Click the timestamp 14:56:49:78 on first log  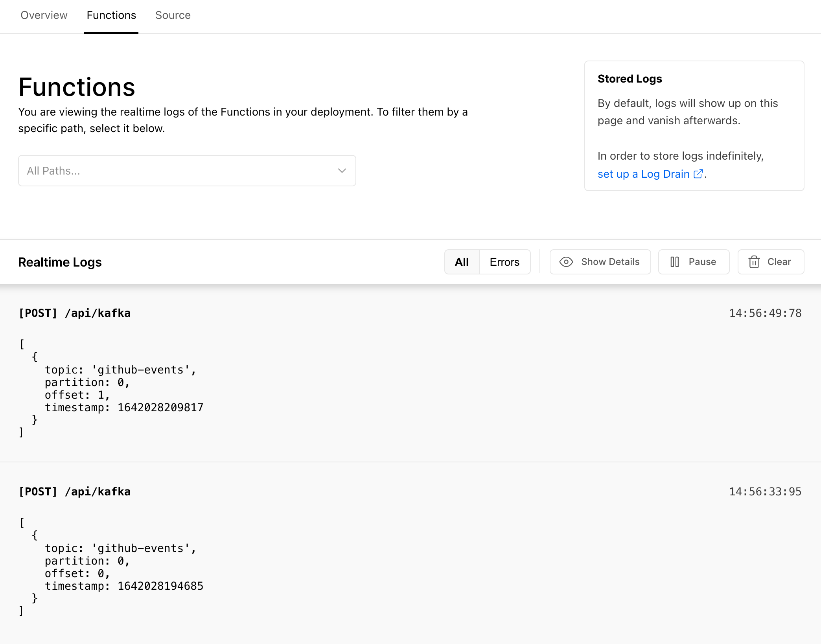pyautogui.click(x=765, y=313)
